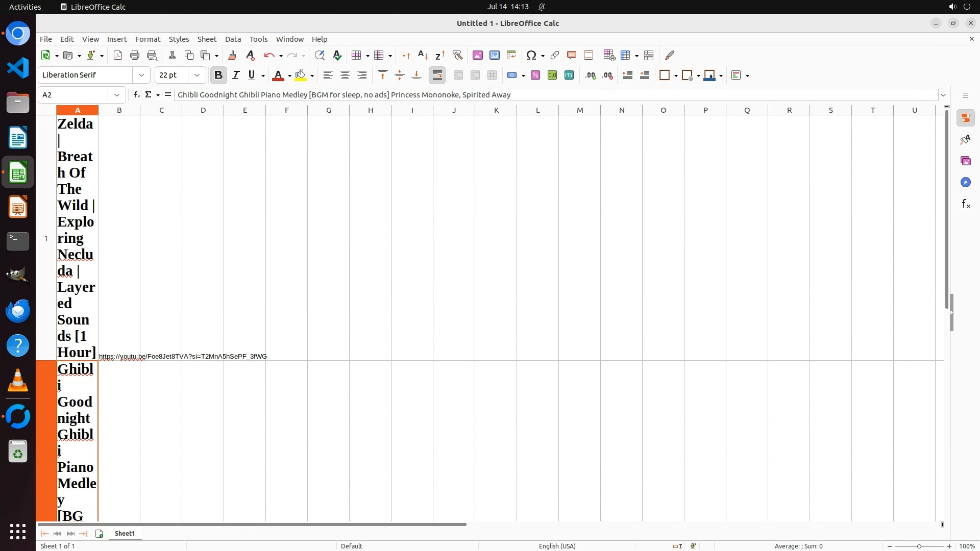This screenshot has height=551, width=980.
Task: Toggle Italic formatting
Action: tap(235, 75)
